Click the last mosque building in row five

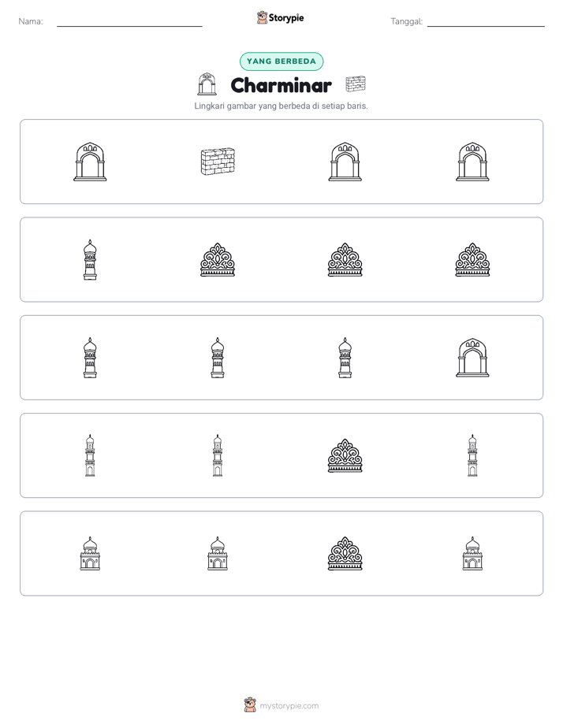point(472,553)
